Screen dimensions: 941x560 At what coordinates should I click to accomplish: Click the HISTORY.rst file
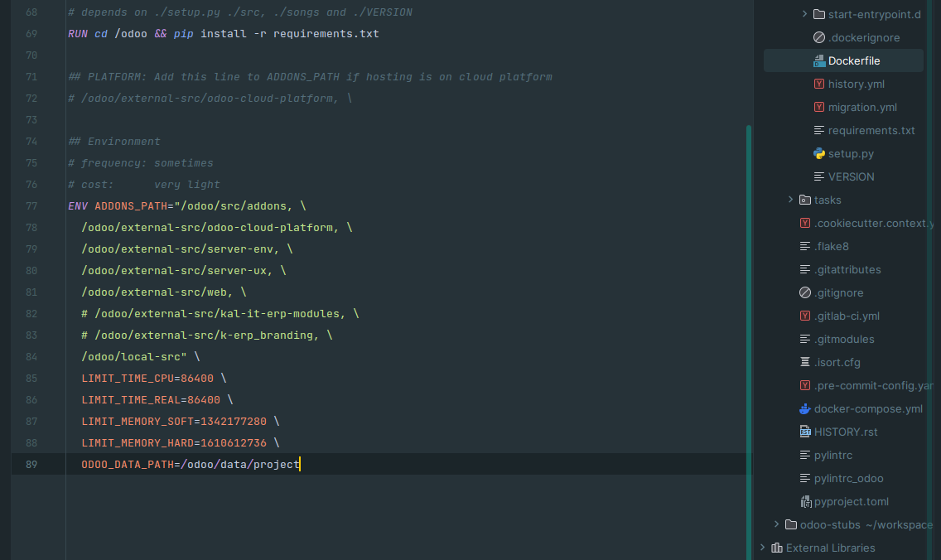tap(847, 432)
